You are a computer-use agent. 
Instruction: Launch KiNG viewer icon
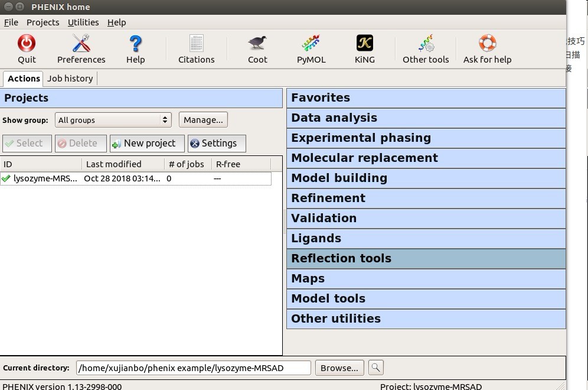364,43
